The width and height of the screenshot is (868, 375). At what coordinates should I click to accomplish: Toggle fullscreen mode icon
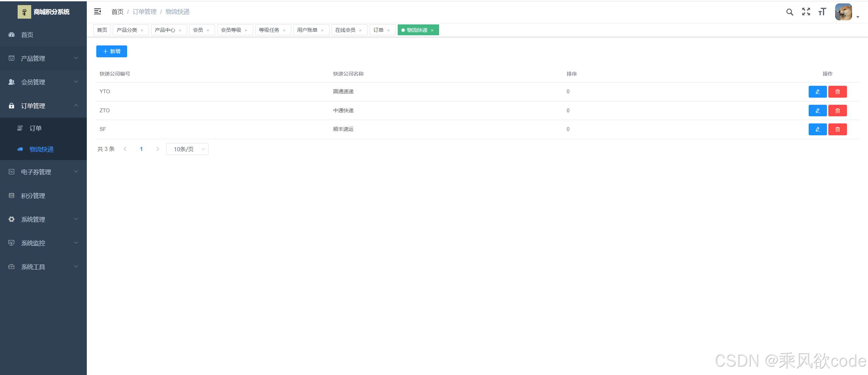pos(806,12)
